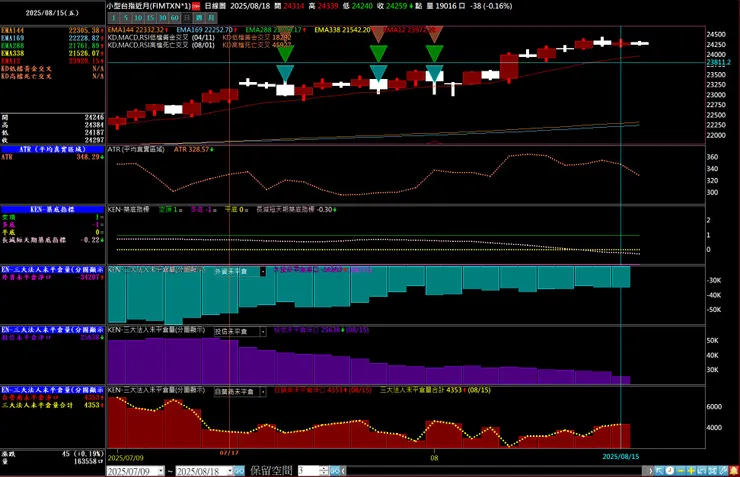Click into the 保留空間 value field
The height and width of the screenshot is (477, 740).
[308, 471]
